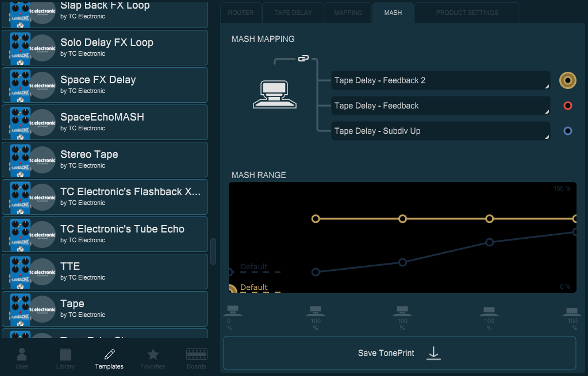This screenshot has width=588, height=376.
Task: Click the second dark blue curve point
Action: tap(402, 262)
